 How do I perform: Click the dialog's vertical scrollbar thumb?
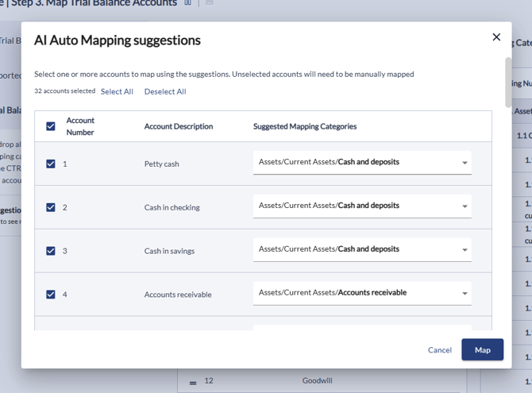(x=508, y=81)
